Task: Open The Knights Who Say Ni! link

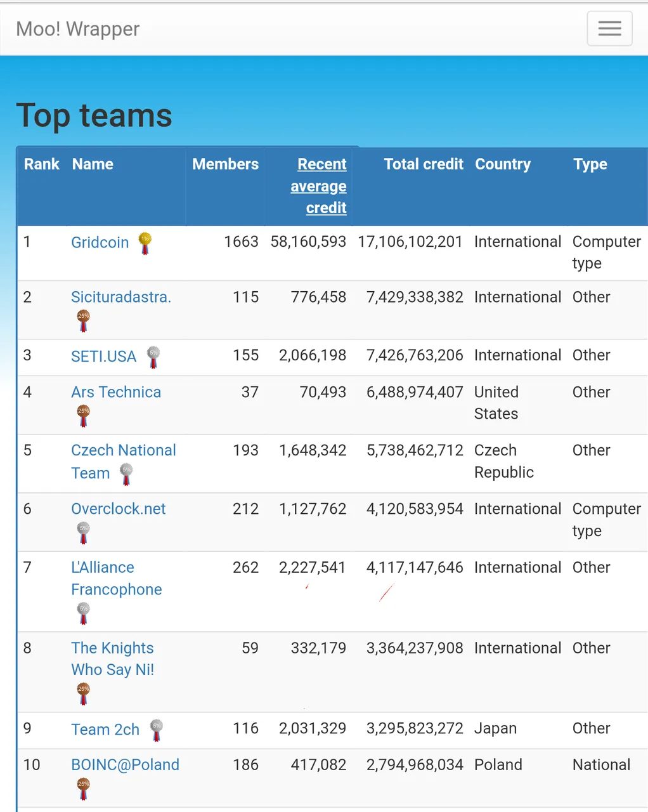Action: pos(113,658)
